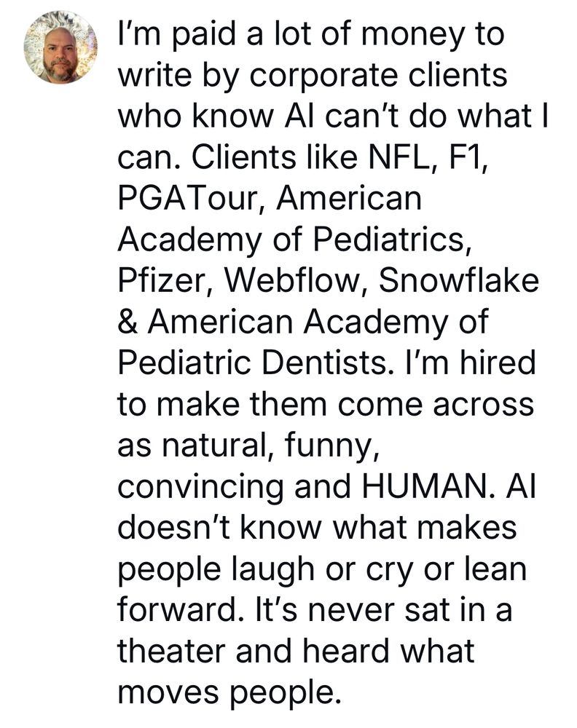Click the word "corporate" in the post

323,77
